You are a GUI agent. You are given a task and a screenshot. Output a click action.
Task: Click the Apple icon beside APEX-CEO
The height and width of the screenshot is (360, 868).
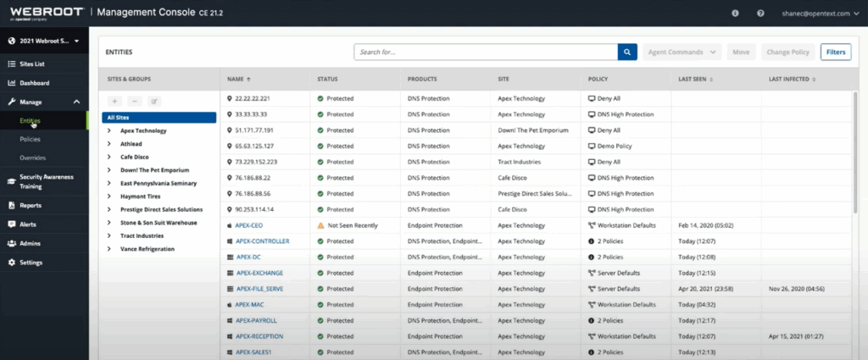[x=230, y=225]
